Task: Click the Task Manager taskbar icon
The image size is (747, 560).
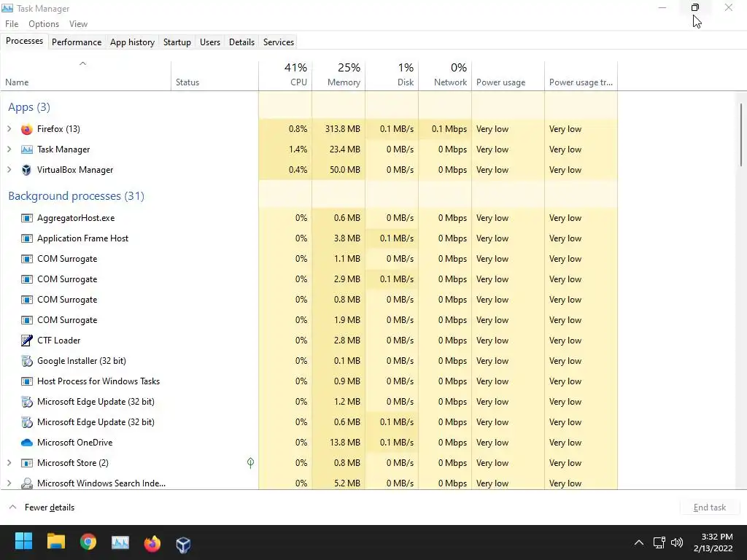Action: point(120,542)
